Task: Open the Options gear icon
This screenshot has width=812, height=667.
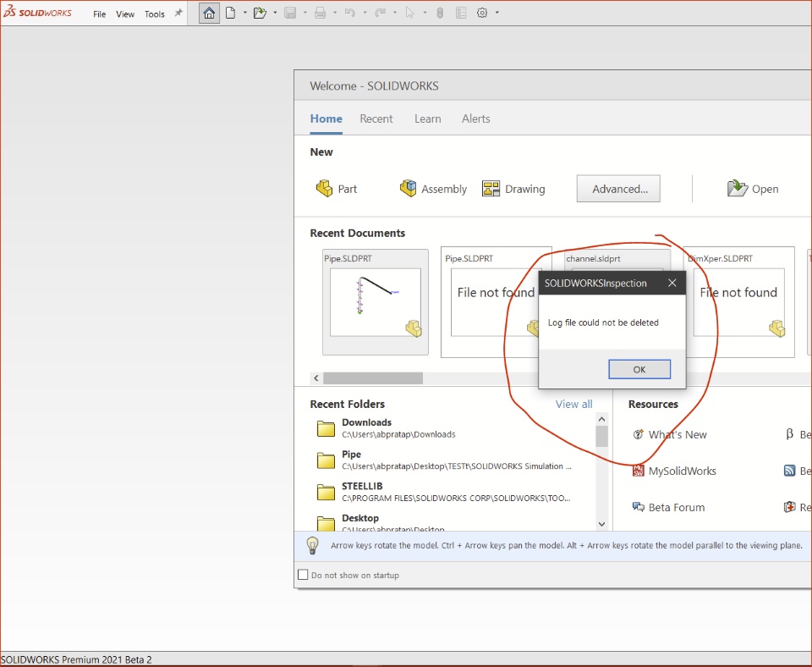Action: (x=482, y=13)
